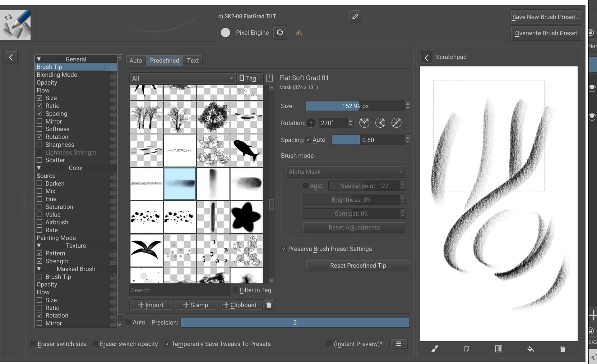Viewport: 597px width, 364px height.
Task: Clear the scratchpad with the trash icon
Action: pyautogui.click(x=562, y=349)
